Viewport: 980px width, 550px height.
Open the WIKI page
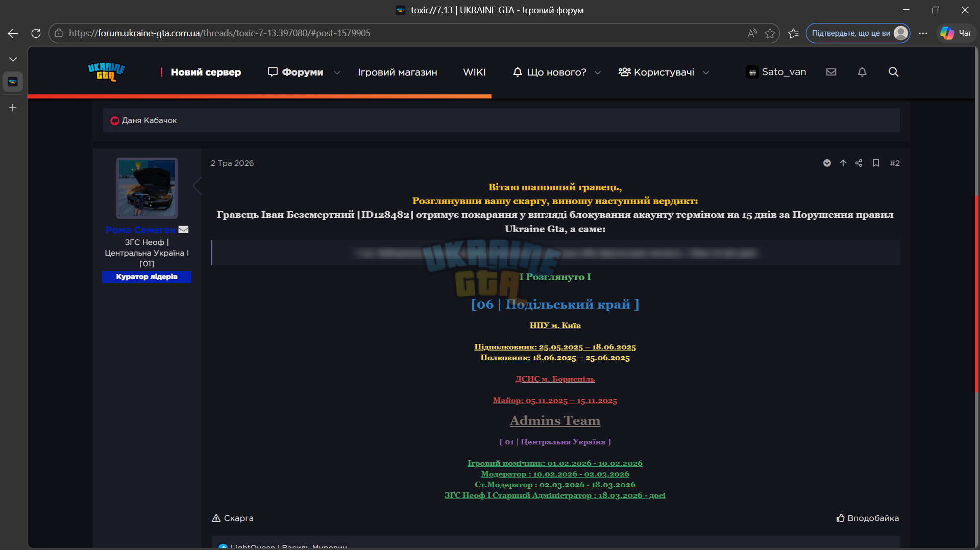coord(474,72)
